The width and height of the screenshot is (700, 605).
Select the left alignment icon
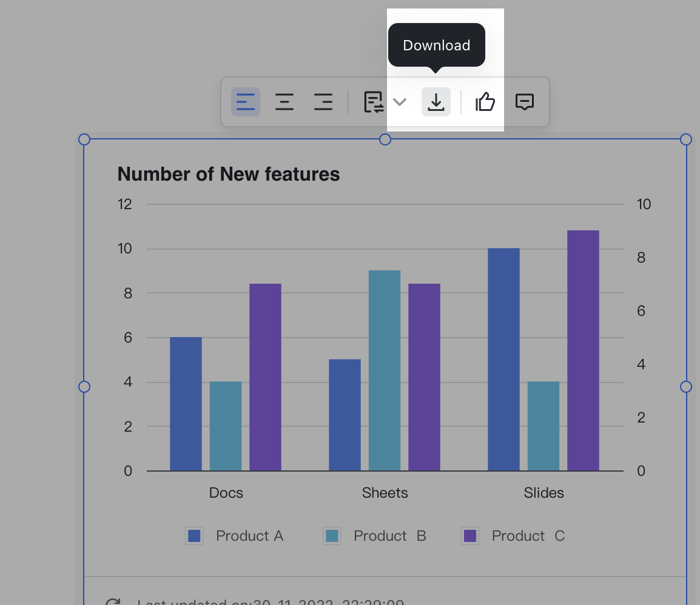pos(245,102)
